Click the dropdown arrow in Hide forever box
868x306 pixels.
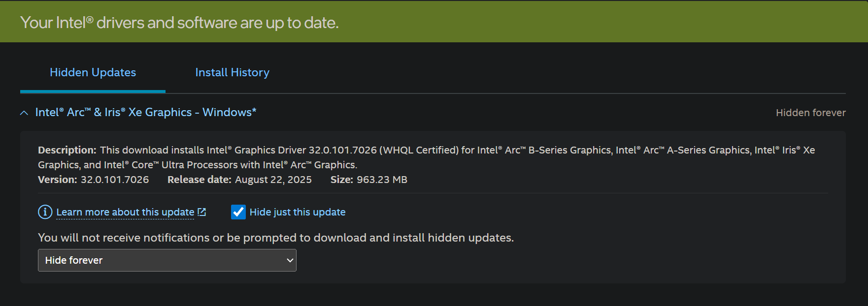[x=290, y=260]
